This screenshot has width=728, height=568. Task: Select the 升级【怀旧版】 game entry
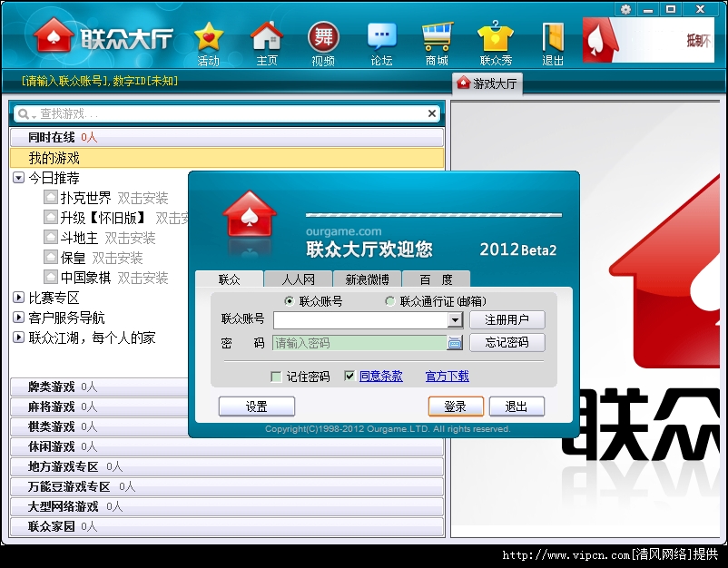point(104,218)
